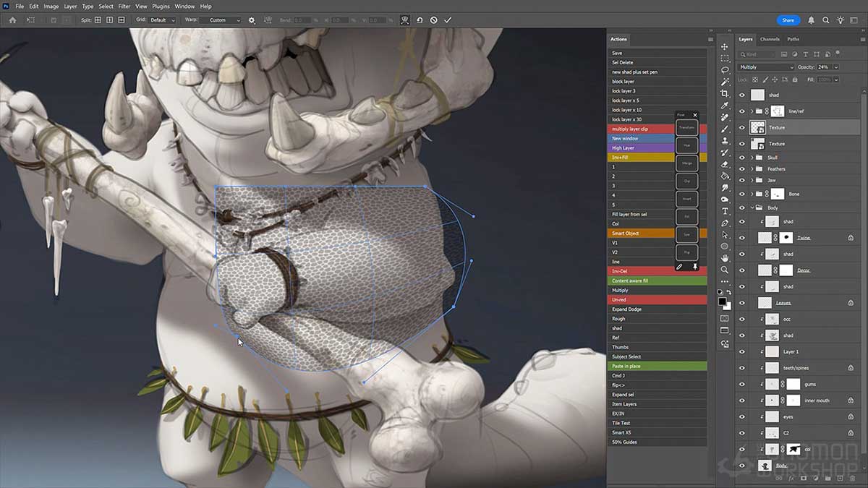
Task: Collapse the Body group
Action: click(753, 207)
